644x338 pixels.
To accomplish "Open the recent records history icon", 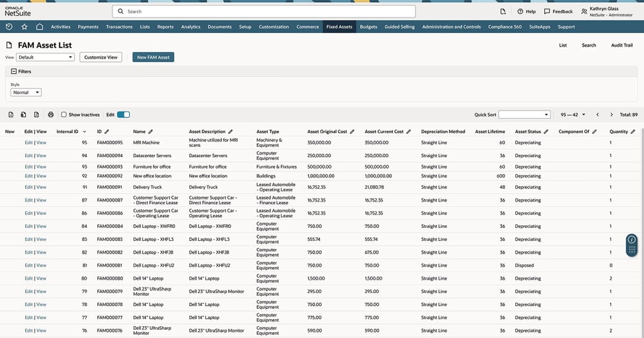I will tap(10, 26).
